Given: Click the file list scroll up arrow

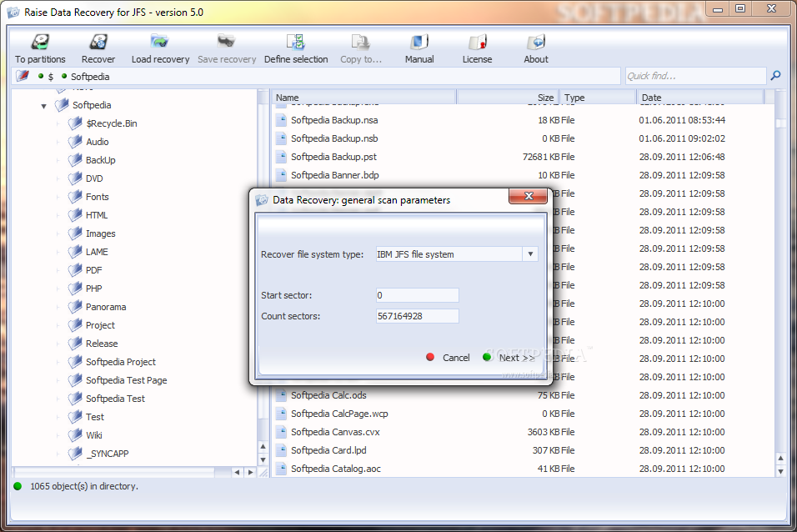Looking at the screenshot, I should 780,459.
